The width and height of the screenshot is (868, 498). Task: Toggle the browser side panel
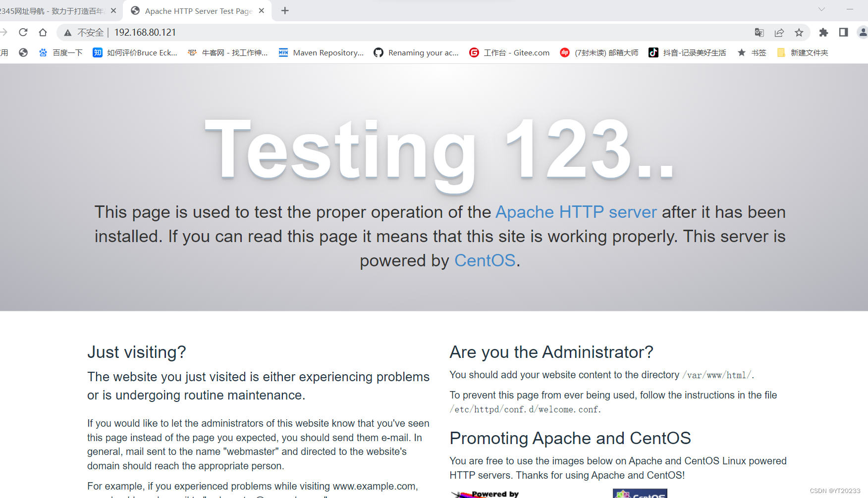click(x=843, y=32)
